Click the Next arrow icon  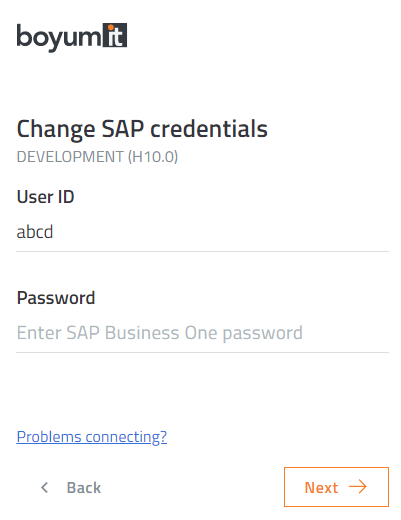pos(358,487)
